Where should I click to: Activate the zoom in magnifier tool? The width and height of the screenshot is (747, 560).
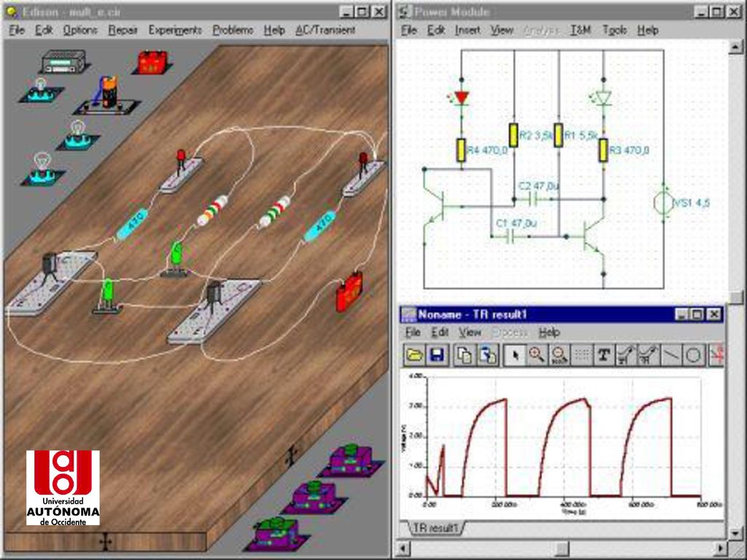[x=537, y=355]
